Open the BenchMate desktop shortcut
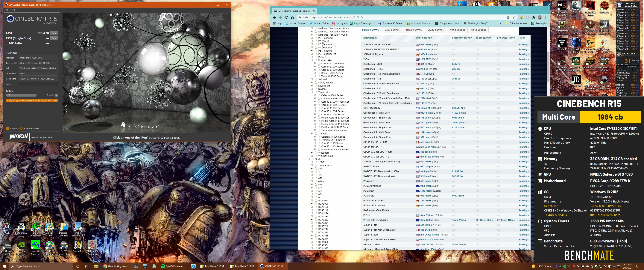 tap(78, 246)
